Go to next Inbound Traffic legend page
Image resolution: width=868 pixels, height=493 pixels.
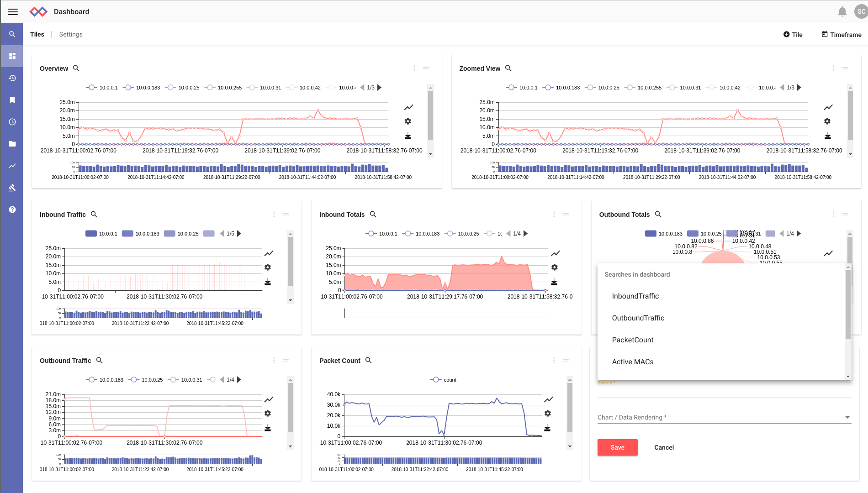tap(239, 234)
